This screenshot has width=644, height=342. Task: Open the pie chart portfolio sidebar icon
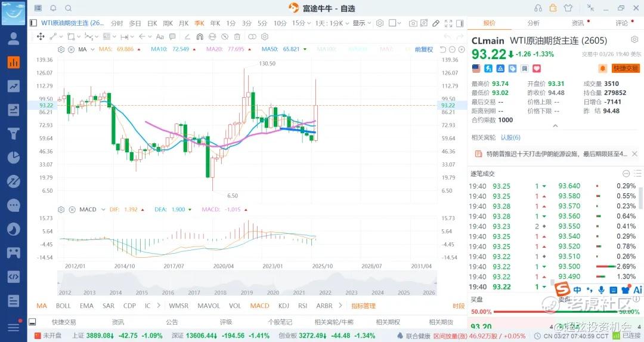click(x=14, y=158)
